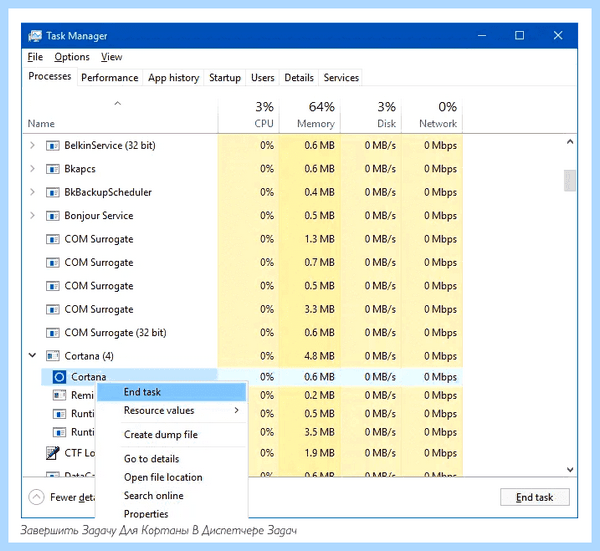Click the 4.8 MB memory value for Cortana (4)
Image resolution: width=600 pixels, height=551 pixels.
319,356
